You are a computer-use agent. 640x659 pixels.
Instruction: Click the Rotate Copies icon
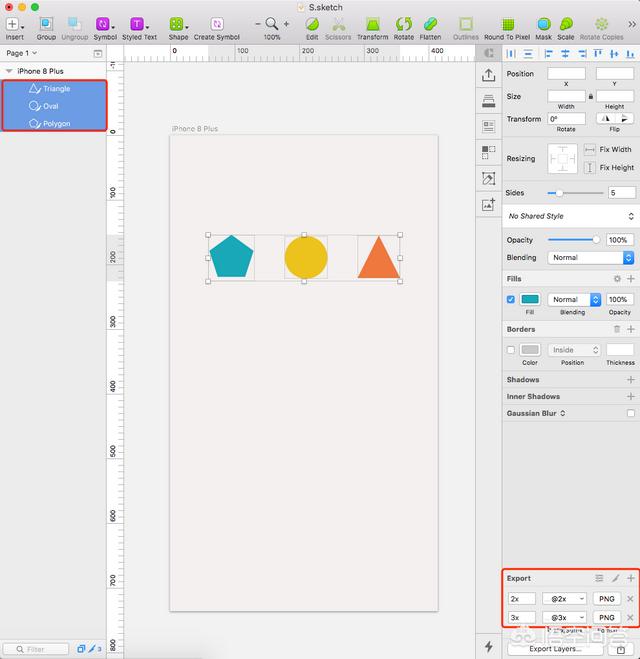click(x=601, y=24)
